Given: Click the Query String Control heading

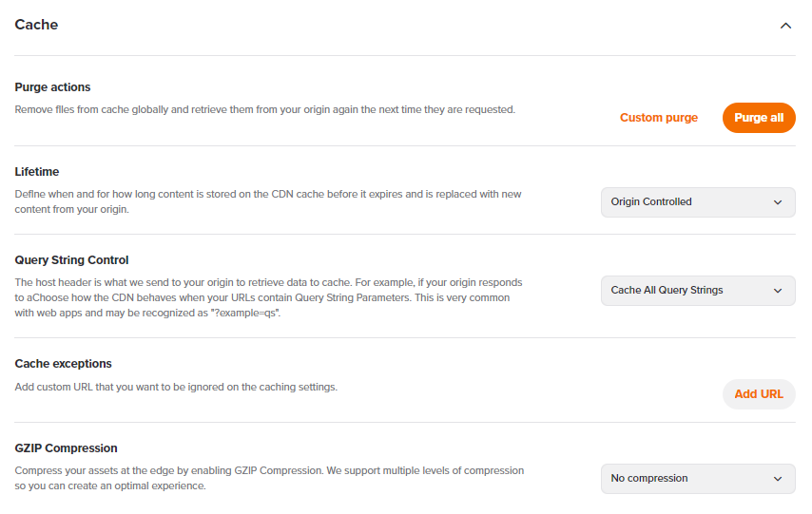Looking at the screenshot, I should [x=71, y=260].
